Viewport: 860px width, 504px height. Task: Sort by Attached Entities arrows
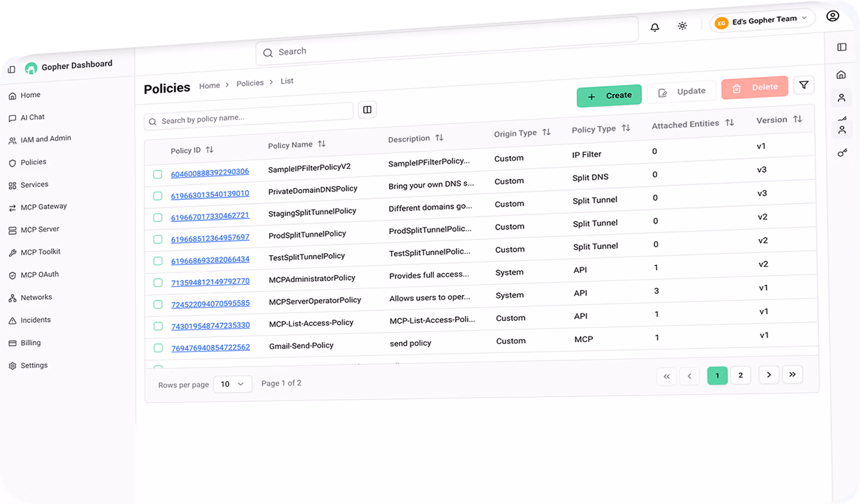[730, 123]
